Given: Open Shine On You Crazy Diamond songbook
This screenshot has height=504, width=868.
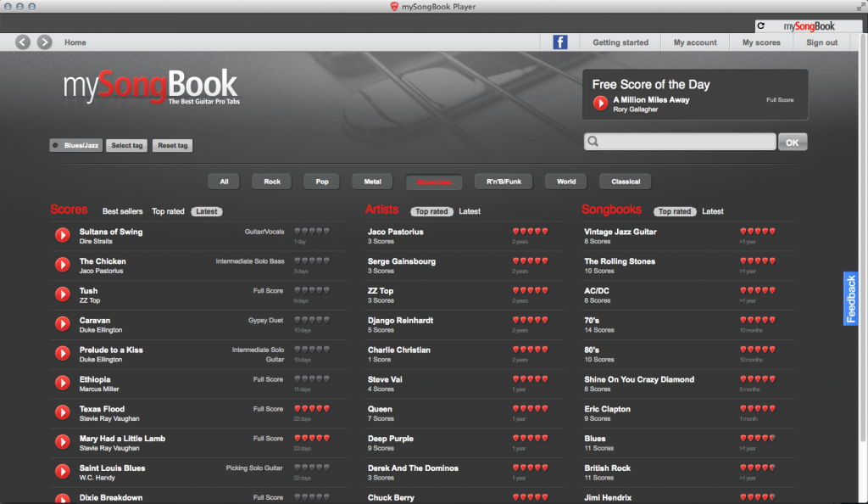Looking at the screenshot, I should 639,379.
